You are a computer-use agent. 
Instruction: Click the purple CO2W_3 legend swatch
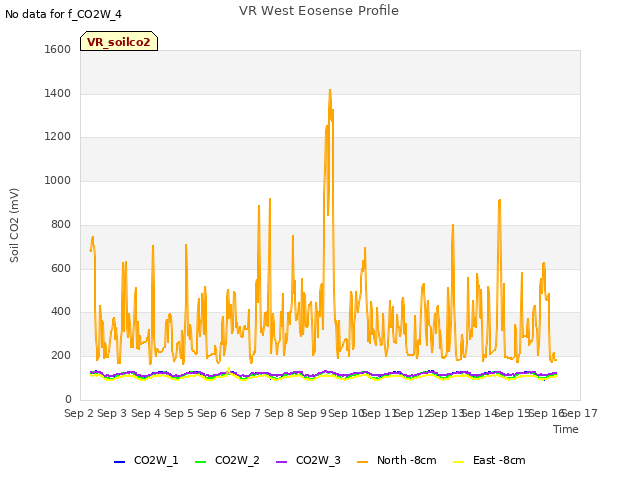282,462
